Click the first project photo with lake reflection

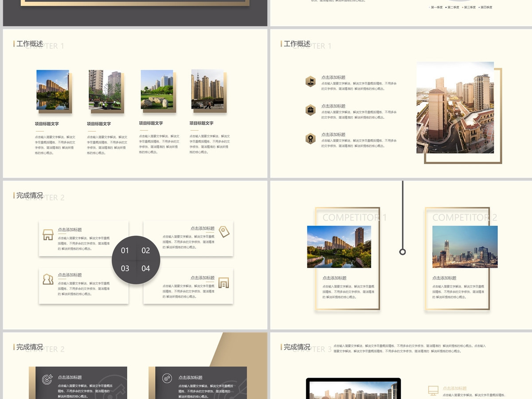(53, 90)
